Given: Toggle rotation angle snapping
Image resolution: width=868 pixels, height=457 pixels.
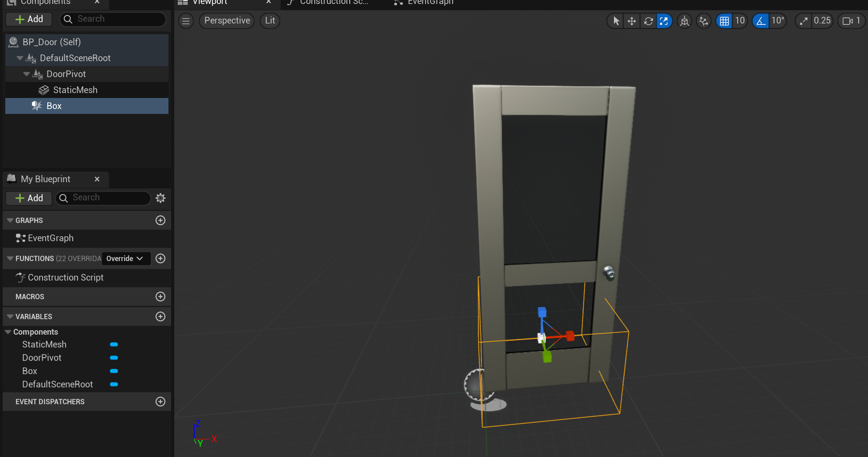Looking at the screenshot, I should [x=761, y=21].
